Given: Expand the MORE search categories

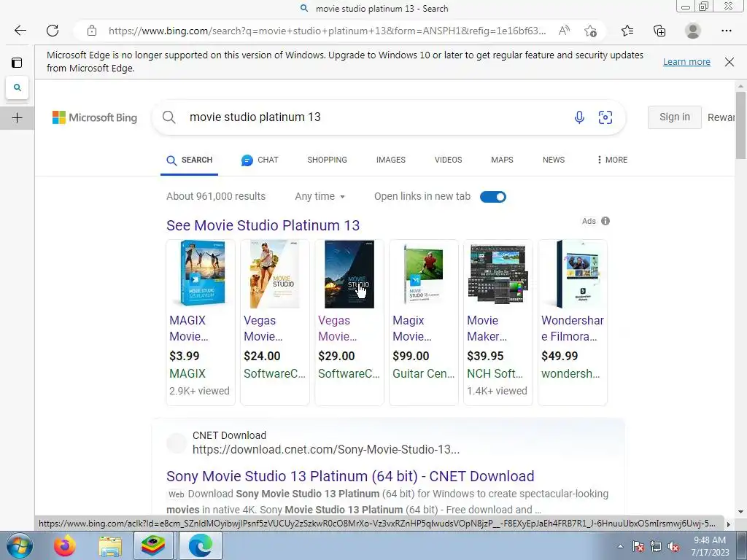Looking at the screenshot, I should coord(612,160).
